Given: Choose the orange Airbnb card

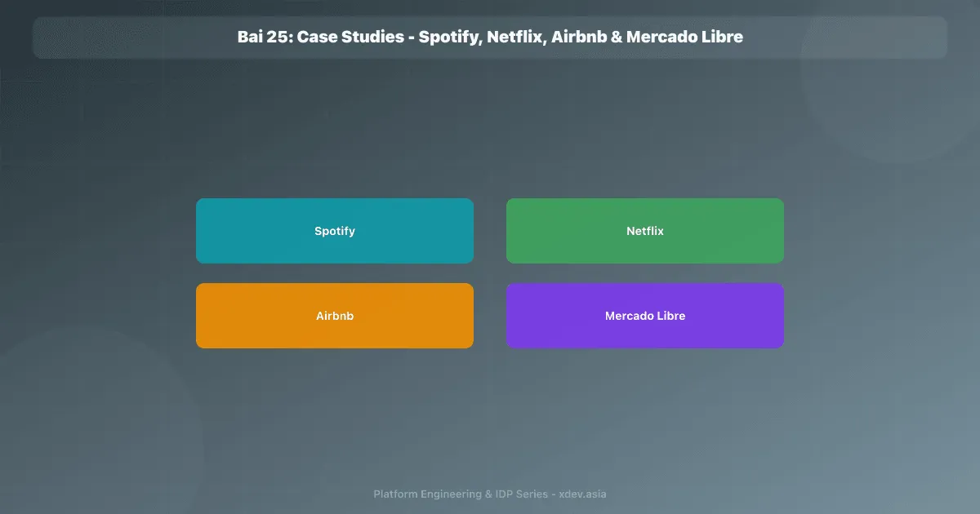Looking at the screenshot, I should coord(335,316).
